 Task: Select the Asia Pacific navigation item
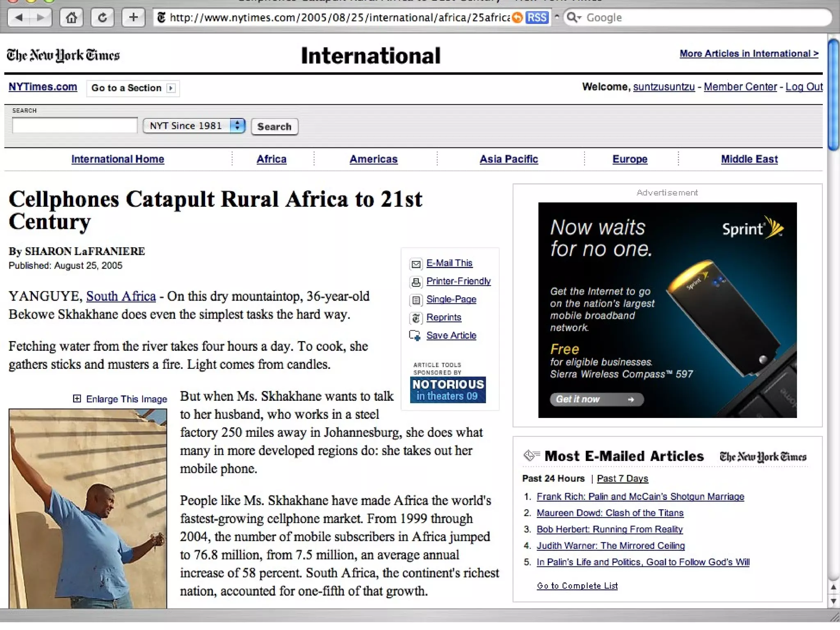(x=509, y=159)
